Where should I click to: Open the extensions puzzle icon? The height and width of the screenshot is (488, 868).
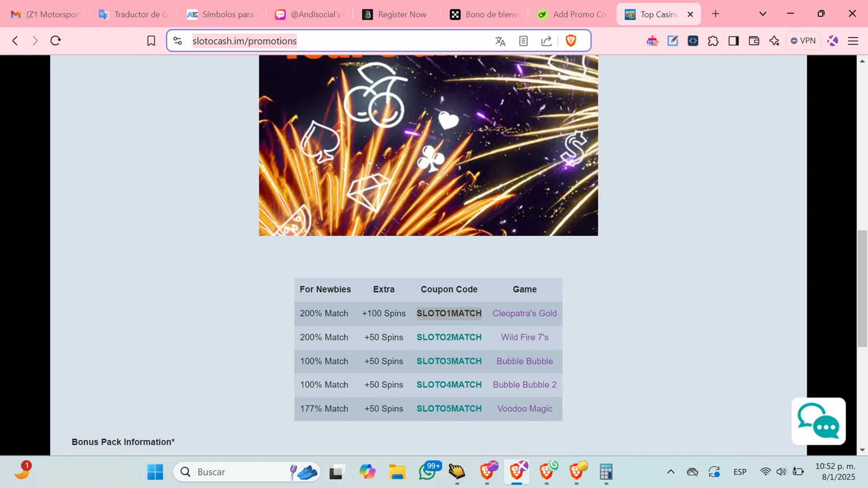(x=713, y=41)
